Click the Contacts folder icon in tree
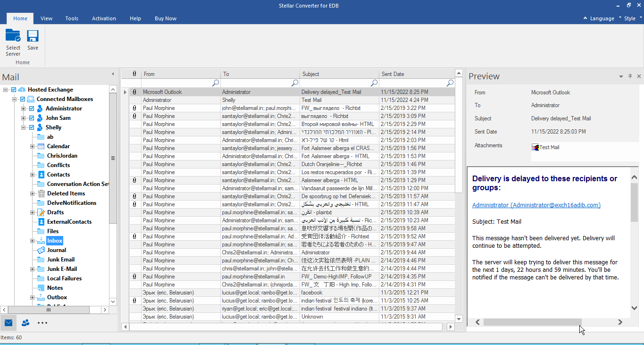644x345 pixels. [41, 175]
